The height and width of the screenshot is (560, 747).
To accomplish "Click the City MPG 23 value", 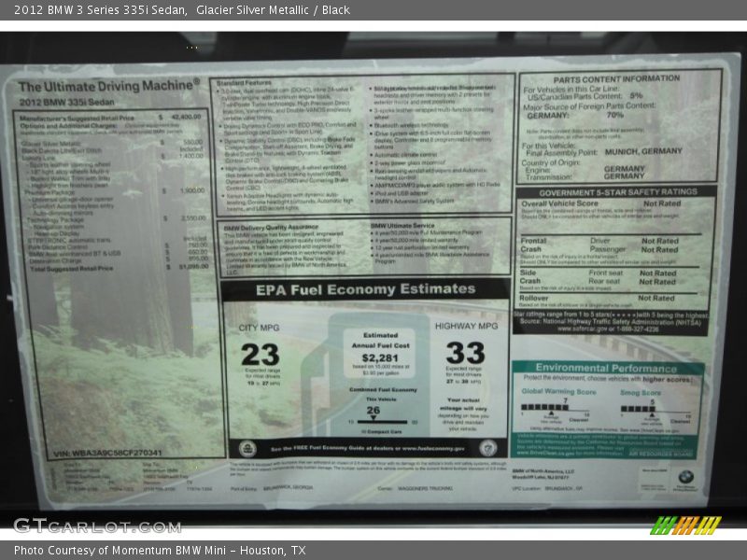I will 260,354.
